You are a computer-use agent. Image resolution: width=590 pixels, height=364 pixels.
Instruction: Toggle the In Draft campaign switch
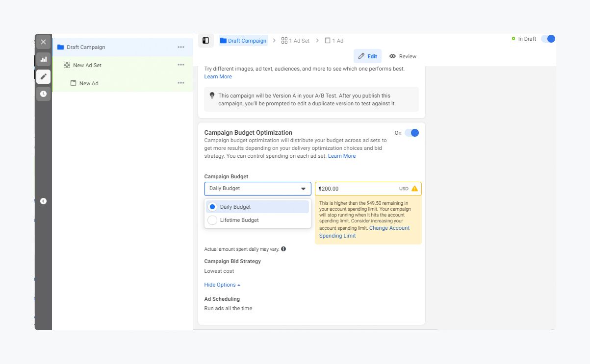click(548, 39)
